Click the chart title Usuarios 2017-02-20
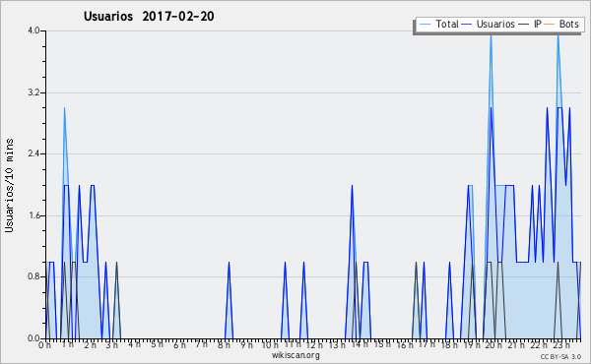The height and width of the screenshot is (364, 591). (x=149, y=16)
